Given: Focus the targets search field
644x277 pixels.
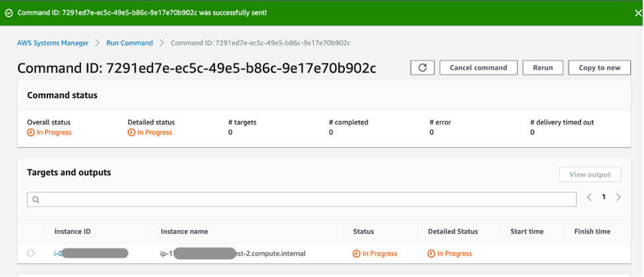Looking at the screenshot, I should (303, 199).
